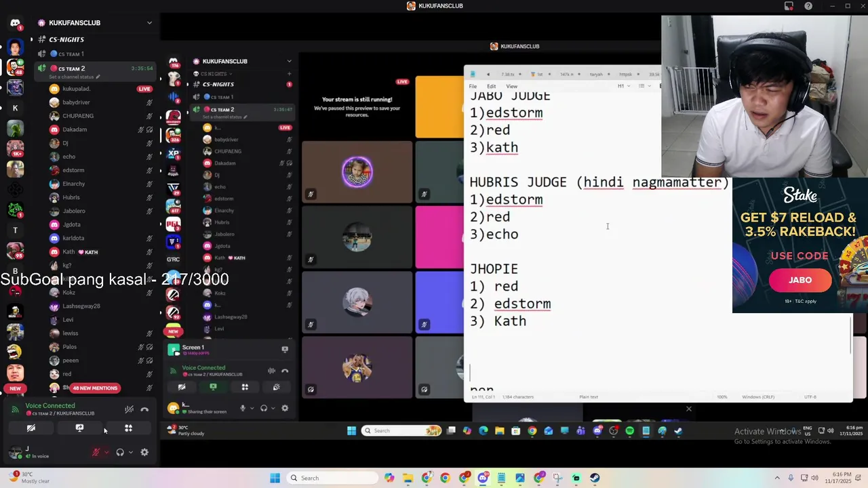868x488 pixels.
Task: Unmute the red microphone icon
Action: (96, 453)
